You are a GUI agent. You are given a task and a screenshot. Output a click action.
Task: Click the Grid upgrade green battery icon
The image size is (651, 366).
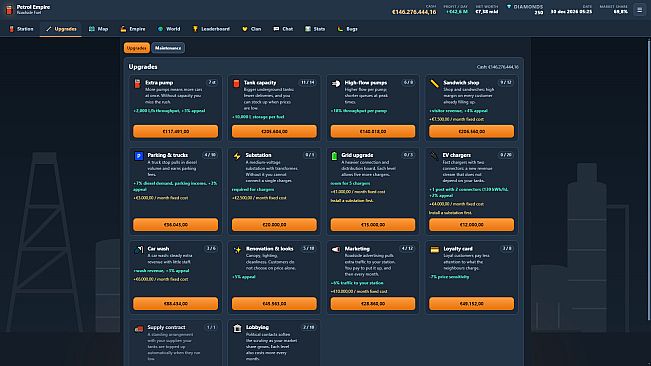(x=334, y=156)
